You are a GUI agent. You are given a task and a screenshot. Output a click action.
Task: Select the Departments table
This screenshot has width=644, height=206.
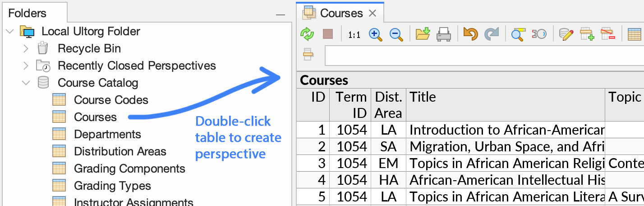[107, 134]
